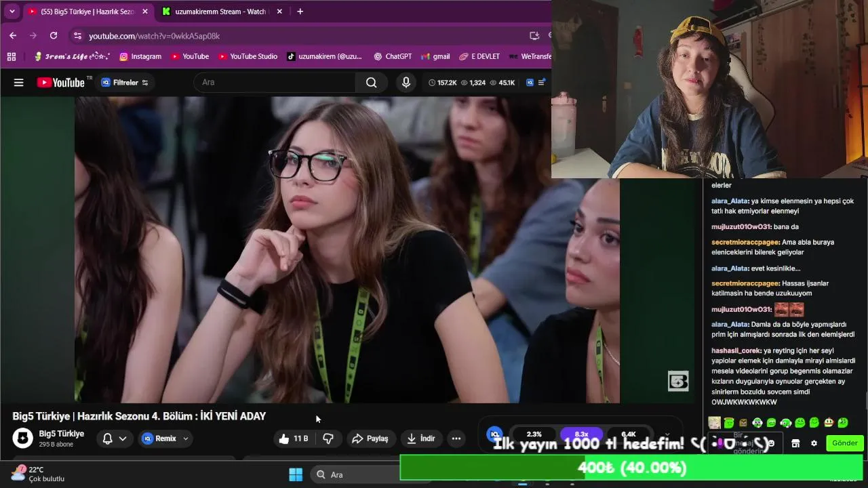Image resolution: width=868 pixels, height=488 pixels.
Task: Open the YouTube hamburger guide menu
Action: coord(18,83)
